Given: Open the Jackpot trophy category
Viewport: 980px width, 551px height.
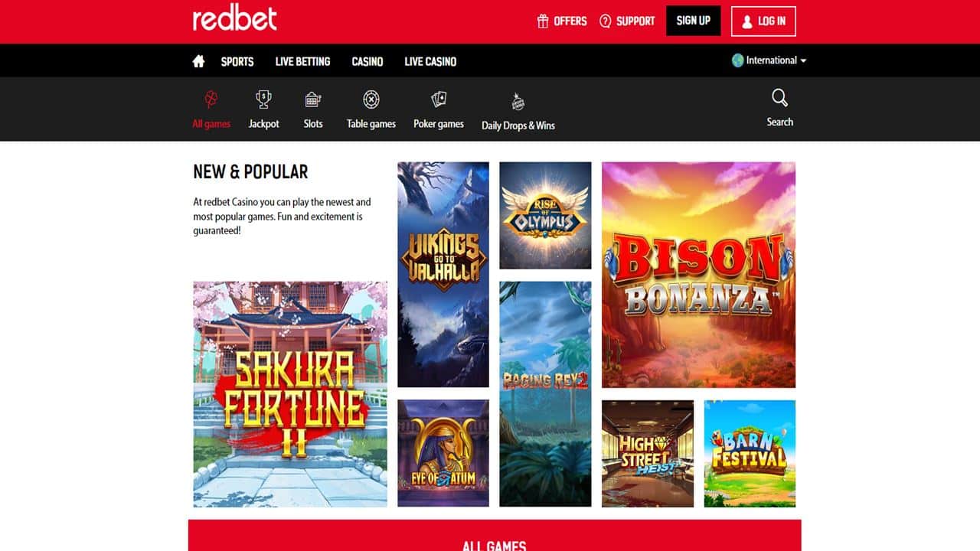Looking at the screenshot, I should coord(263,99).
